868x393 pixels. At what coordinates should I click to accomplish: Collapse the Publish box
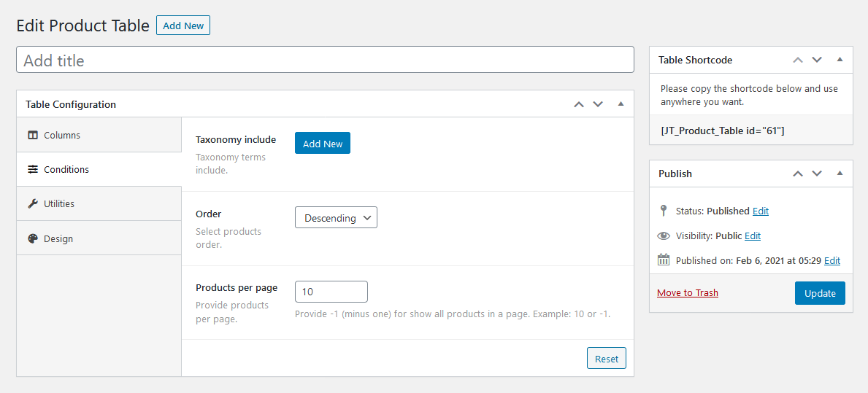point(840,173)
